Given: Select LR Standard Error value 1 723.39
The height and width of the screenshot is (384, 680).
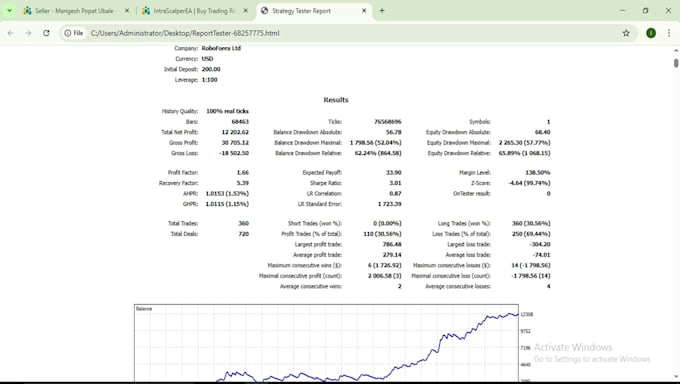Looking at the screenshot, I should (389, 204).
